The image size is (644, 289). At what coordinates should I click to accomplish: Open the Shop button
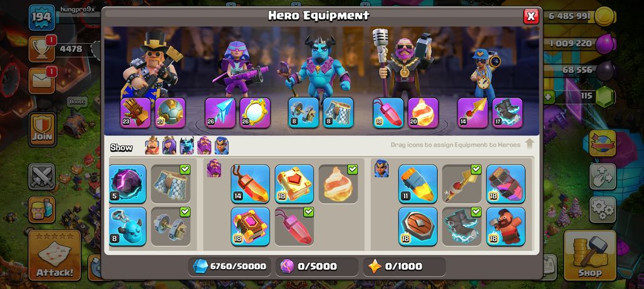tap(589, 255)
